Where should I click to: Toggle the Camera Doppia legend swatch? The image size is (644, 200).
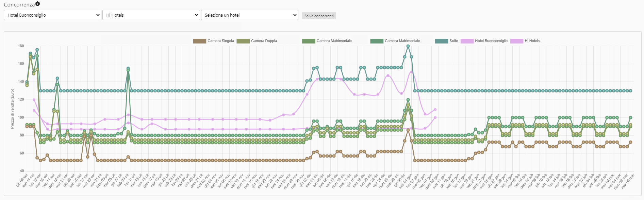[243, 41]
